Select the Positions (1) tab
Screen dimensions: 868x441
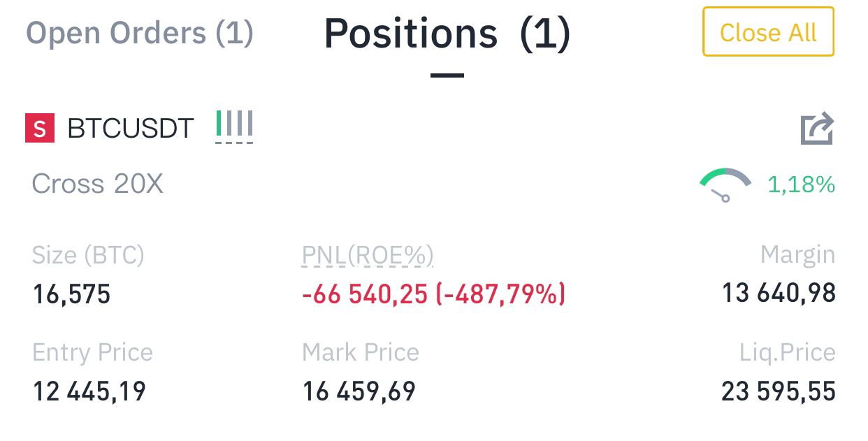(x=447, y=34)
